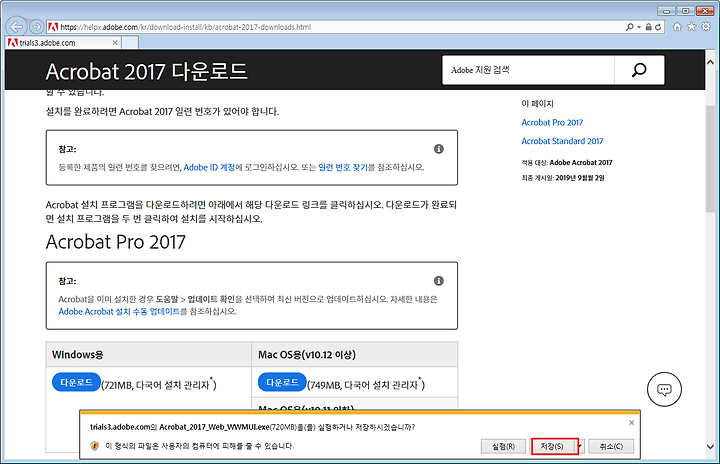Select the trials3.adobe.com tab
The width and height of the screenshot is (720, 464).
63,43
